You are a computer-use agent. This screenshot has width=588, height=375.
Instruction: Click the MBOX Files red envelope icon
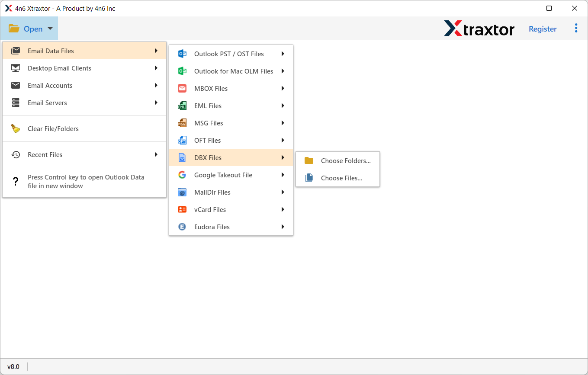182,88
